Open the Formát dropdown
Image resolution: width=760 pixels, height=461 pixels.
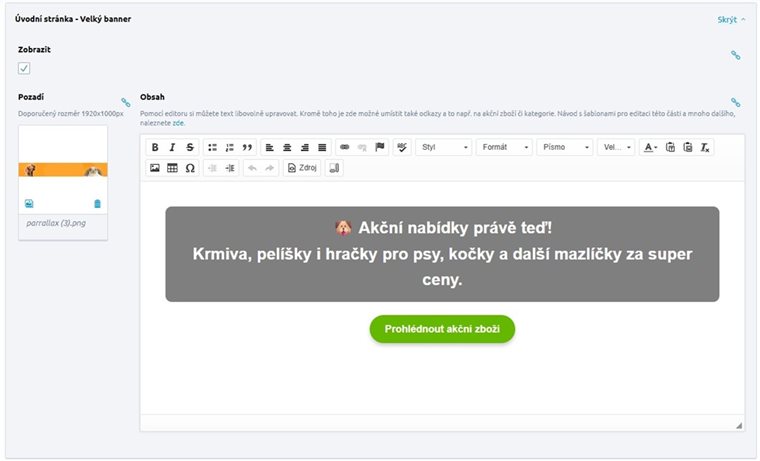(505, 148)
